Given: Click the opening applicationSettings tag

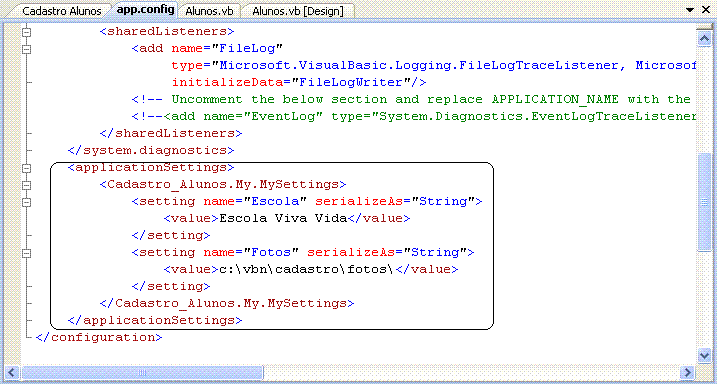Looking at the screenshot, I should 151,168.
